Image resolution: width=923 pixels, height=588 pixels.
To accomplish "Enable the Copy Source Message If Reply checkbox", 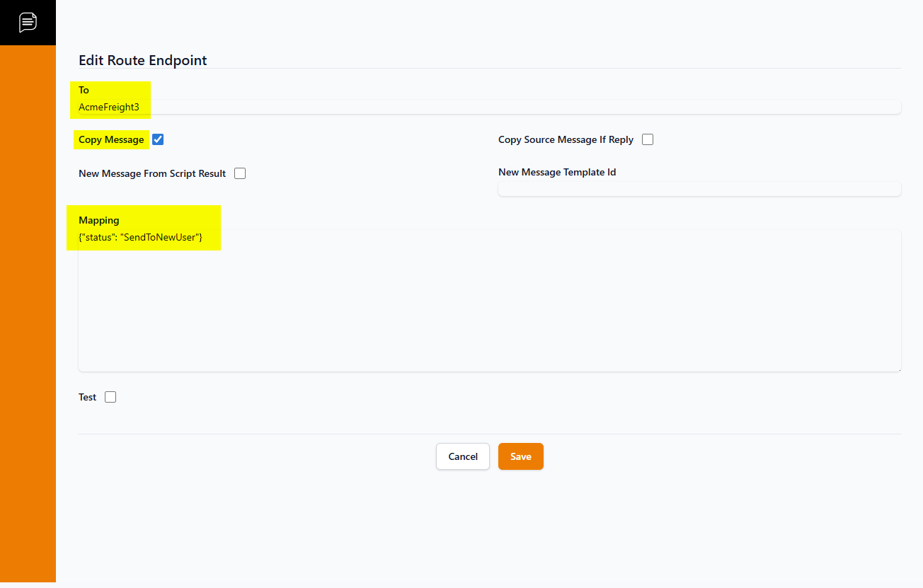I will pos(647,139).
